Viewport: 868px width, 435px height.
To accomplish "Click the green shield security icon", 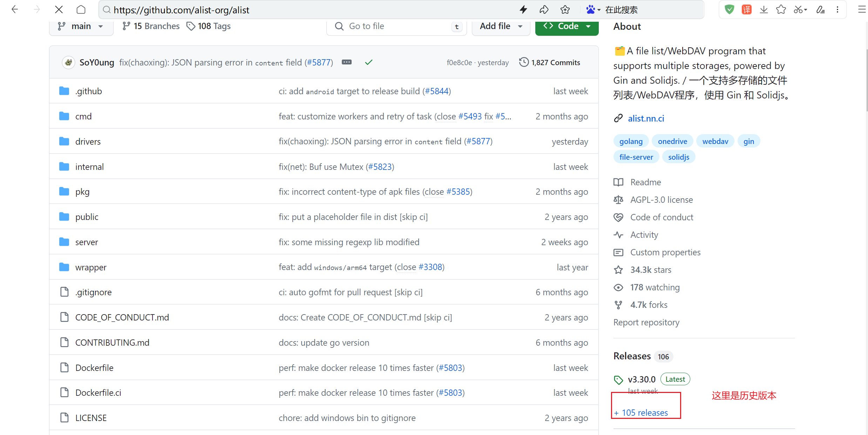I will click(729, 9).
